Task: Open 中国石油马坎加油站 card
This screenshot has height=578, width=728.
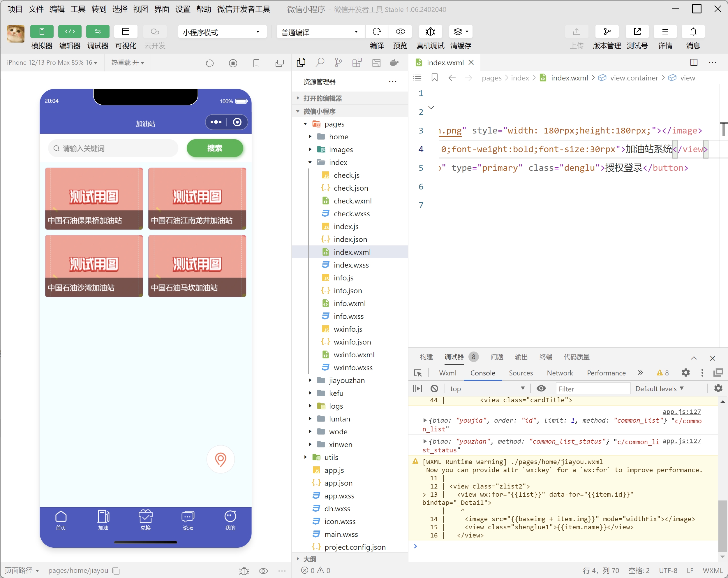Action: pos(197,266)
